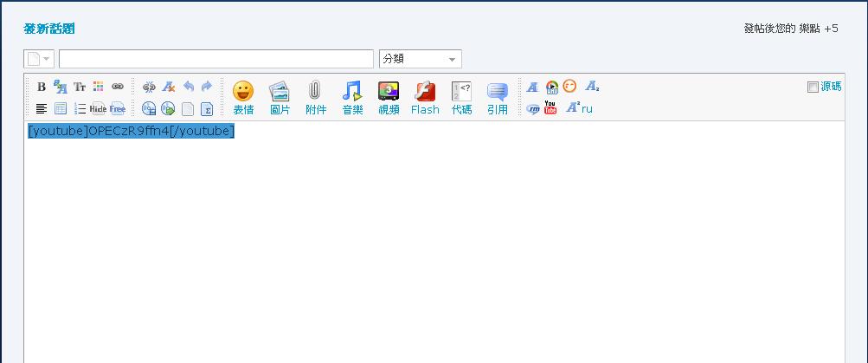Undo the last edit
Screen dimensions: 868x363
tap(188, 87)
